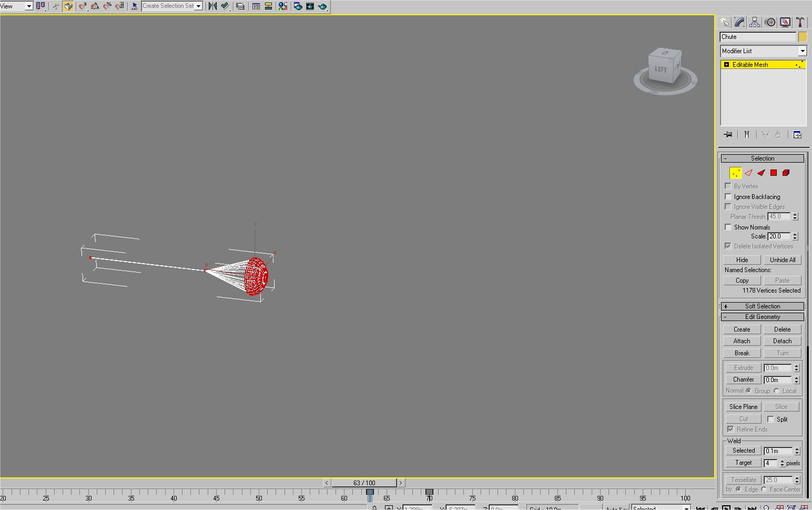Open the Layer Manager icon
This screenshot has width=812, height=510.
coord(240,6)
